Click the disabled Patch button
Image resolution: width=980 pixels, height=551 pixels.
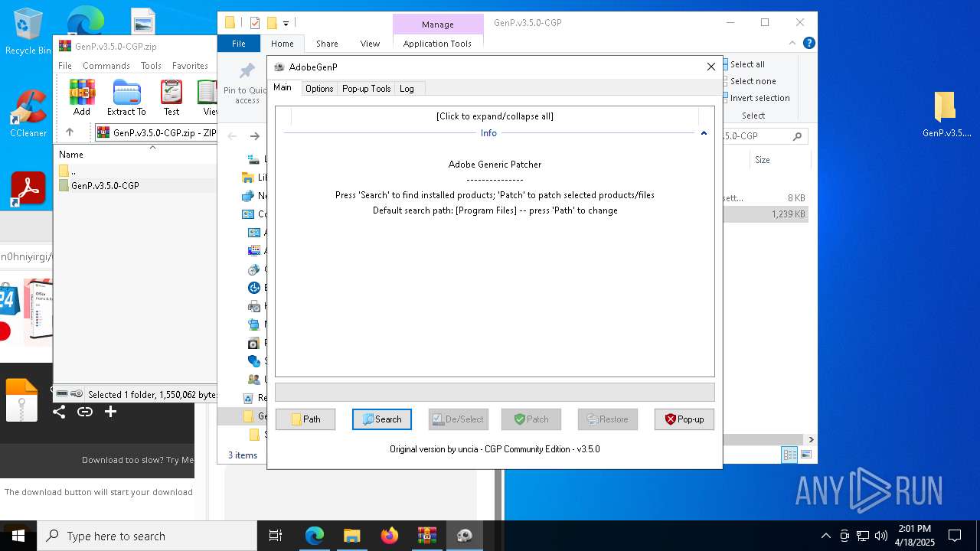[531, 419]
